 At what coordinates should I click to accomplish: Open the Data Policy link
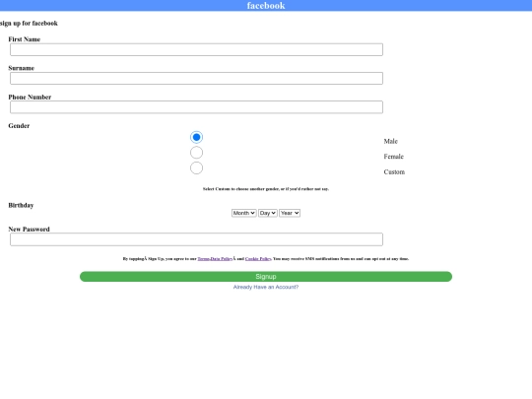(x=222, y=259)
